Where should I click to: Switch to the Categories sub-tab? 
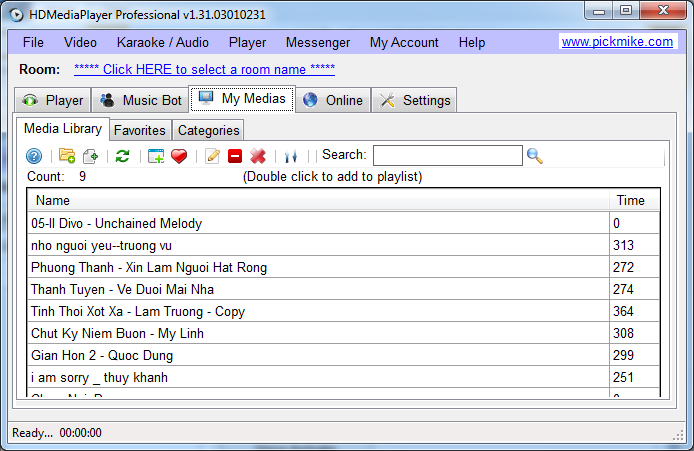coord(208,130)
